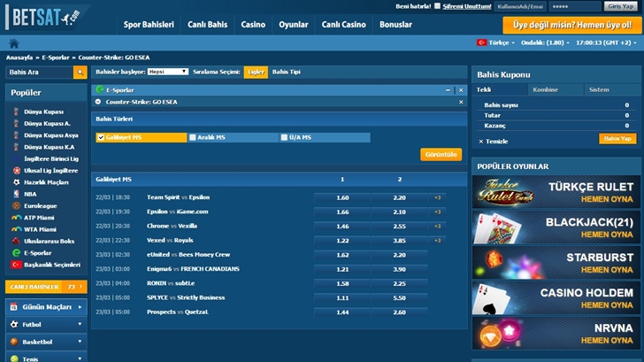
Task: Toggle the Galibiyet MS checkbox
Action: tap(101, 137)
